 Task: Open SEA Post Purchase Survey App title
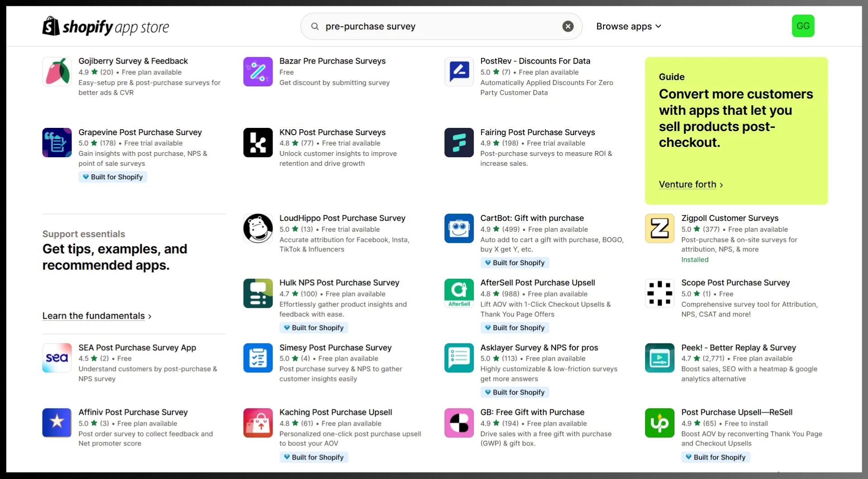tap(137, 348)
